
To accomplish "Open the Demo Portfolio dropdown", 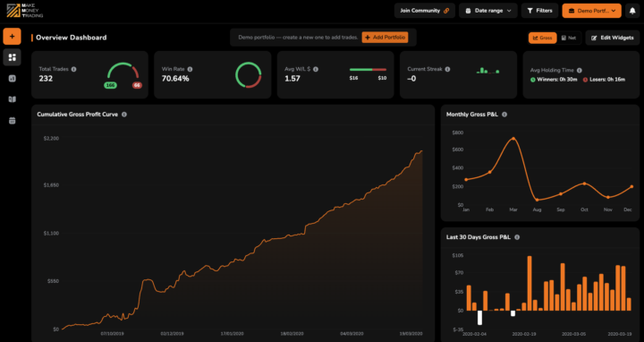I will point(592,11).
